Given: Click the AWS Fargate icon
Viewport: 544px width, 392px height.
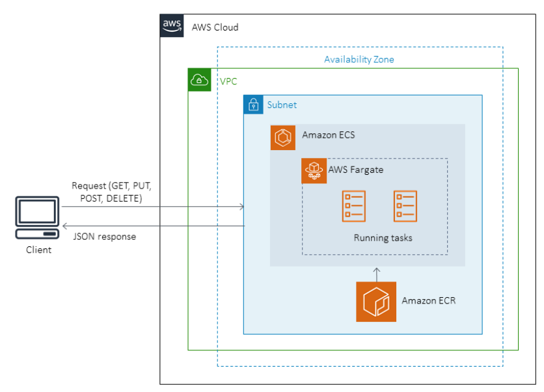Looking at the screenshot, I should point(314,171).
